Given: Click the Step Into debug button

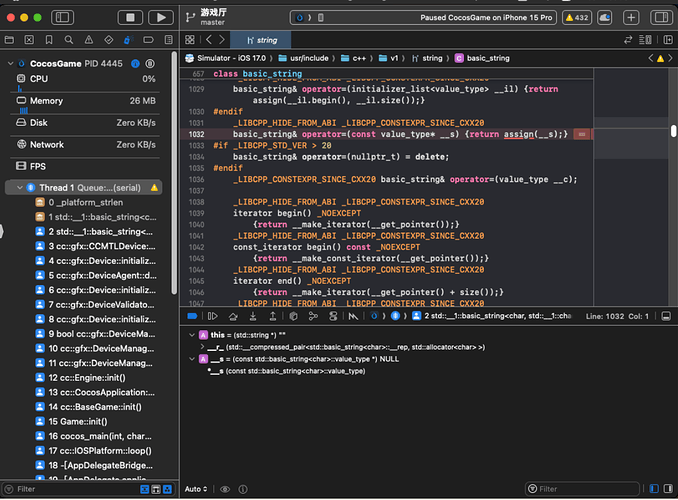Looking at the screenshot, I should (x=253, y=316).
